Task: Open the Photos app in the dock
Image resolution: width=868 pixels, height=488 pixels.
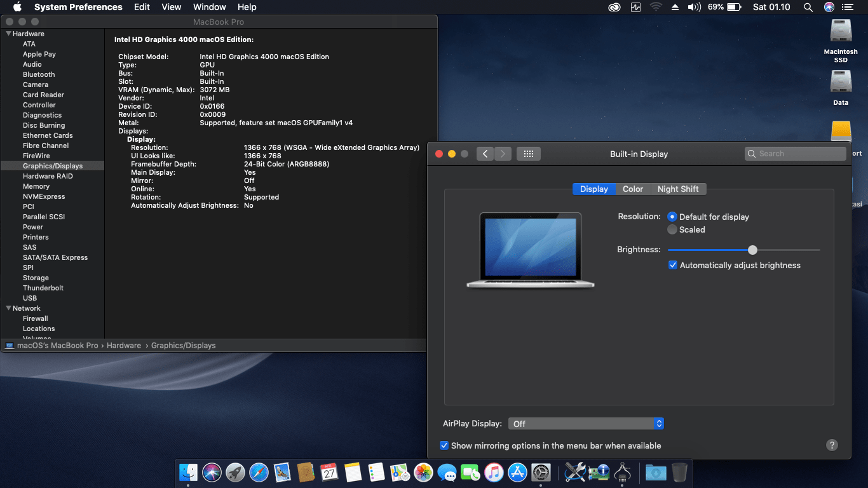Action: pos(423,472)
